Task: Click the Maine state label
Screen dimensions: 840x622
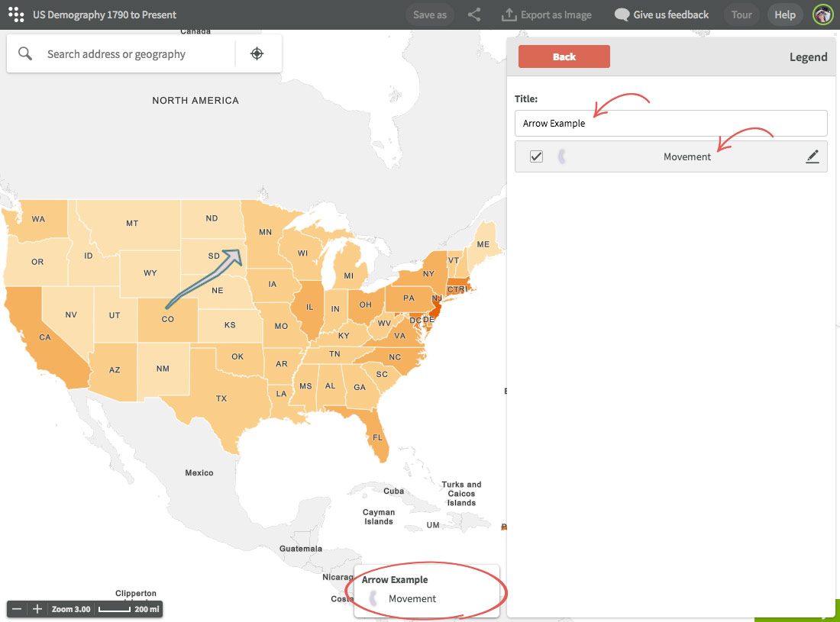Action: [483, 244]
